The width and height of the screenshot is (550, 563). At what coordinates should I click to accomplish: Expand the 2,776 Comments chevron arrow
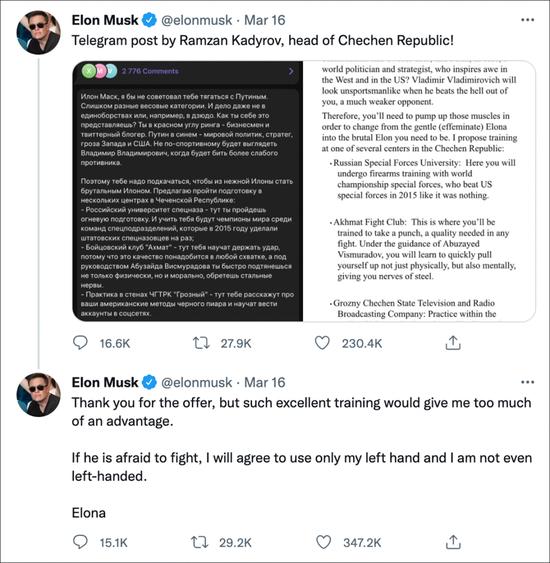coord(291,71)
